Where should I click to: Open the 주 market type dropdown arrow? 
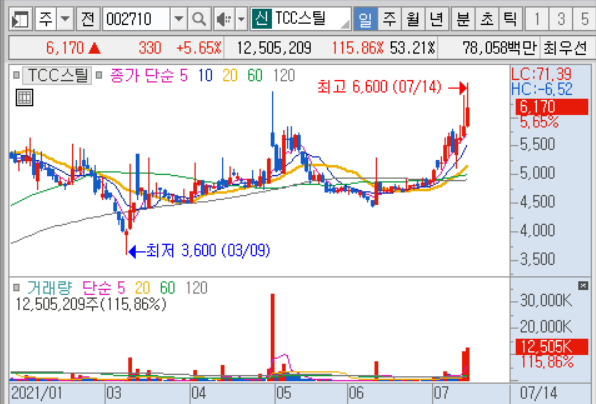65,19
